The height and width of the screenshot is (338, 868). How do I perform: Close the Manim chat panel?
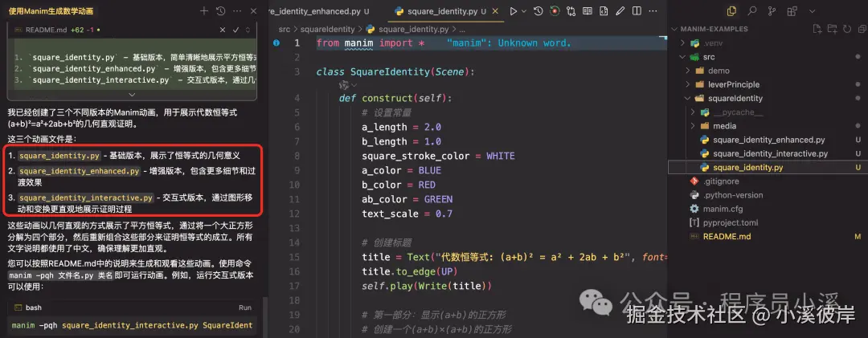[253, 10]
